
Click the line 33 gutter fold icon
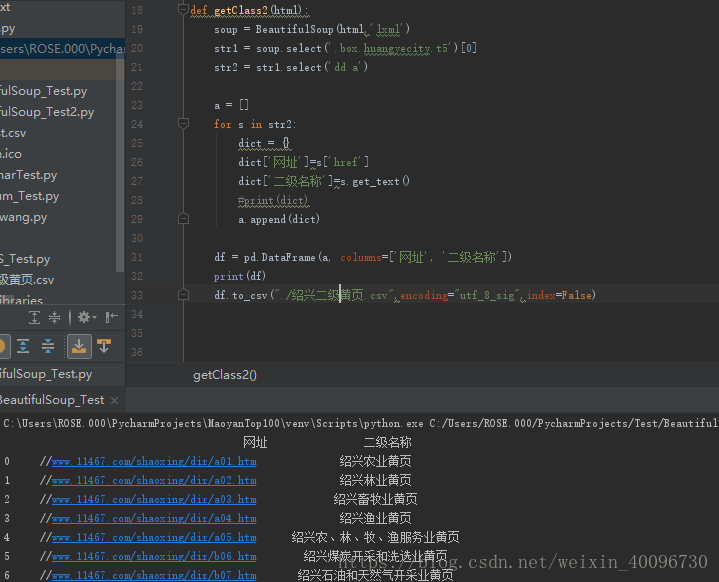coord(183,295)
